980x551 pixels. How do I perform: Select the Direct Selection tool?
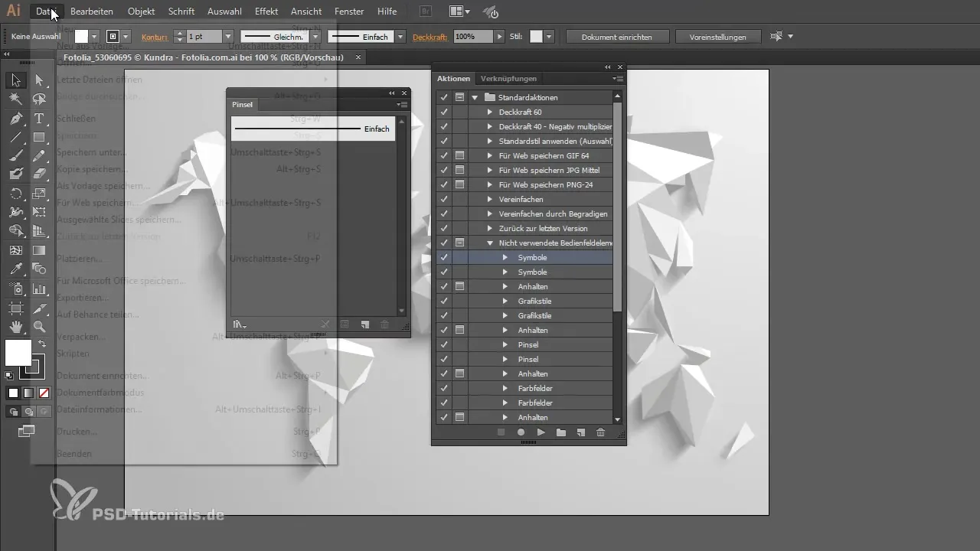pos(39,80)
